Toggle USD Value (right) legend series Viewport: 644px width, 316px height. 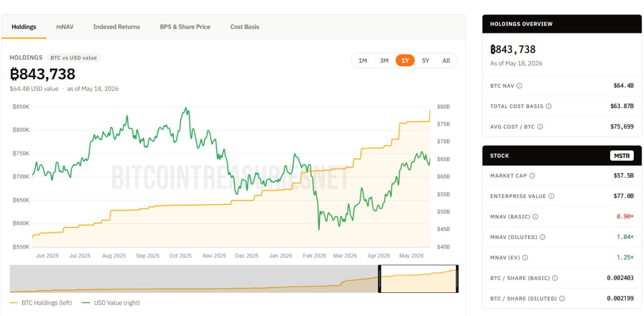(x=110, y=302)
